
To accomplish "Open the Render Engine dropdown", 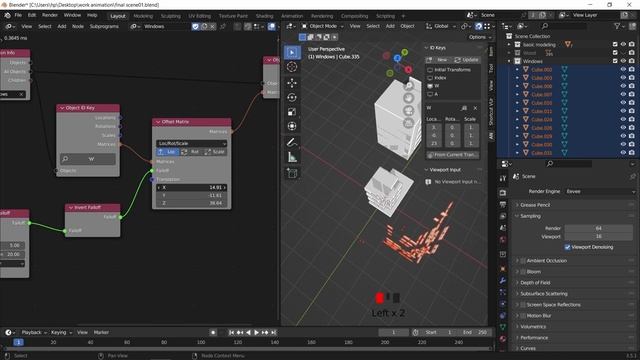I will 600,191.
